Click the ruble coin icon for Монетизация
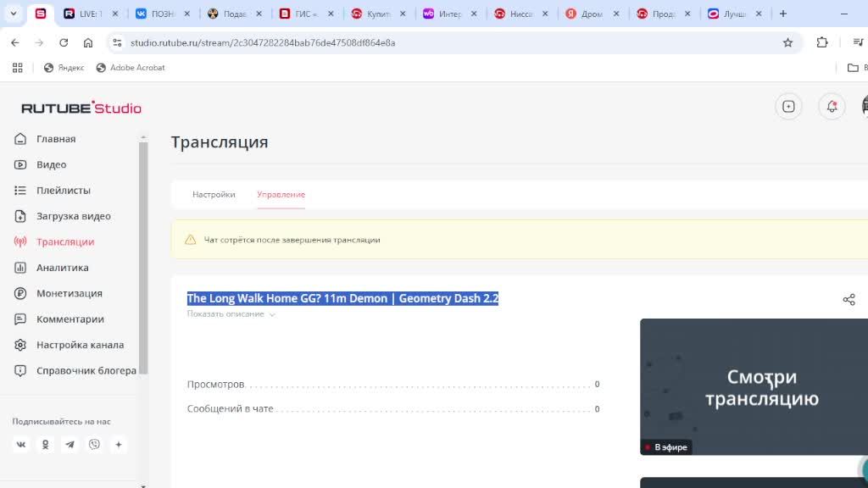 [x=20, y=293]
